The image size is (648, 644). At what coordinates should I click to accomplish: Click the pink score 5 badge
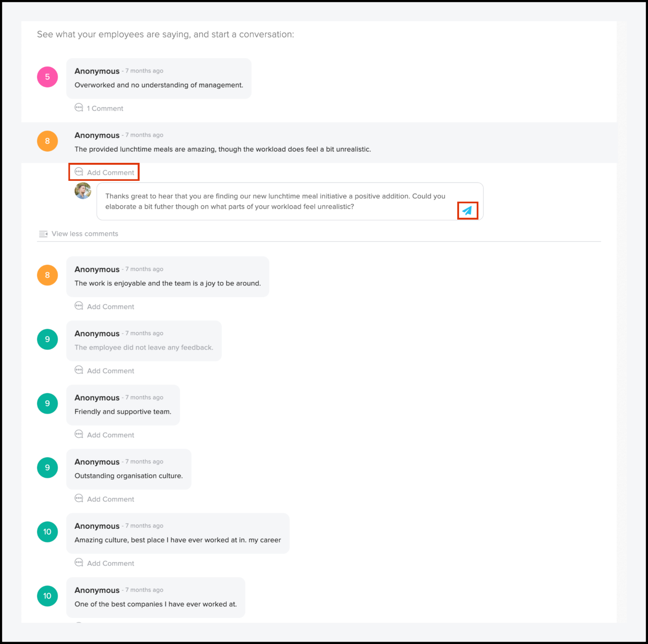(47, 77)
